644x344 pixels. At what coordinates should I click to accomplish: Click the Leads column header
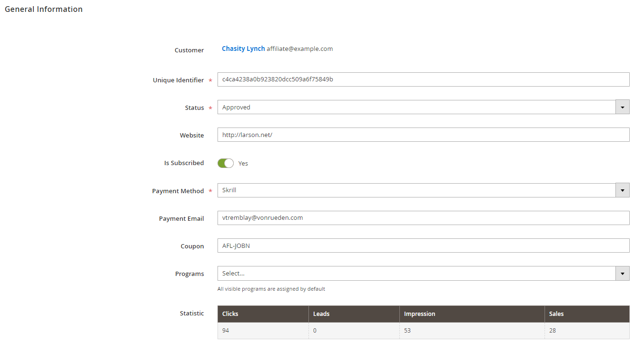[x=354, y=314]
